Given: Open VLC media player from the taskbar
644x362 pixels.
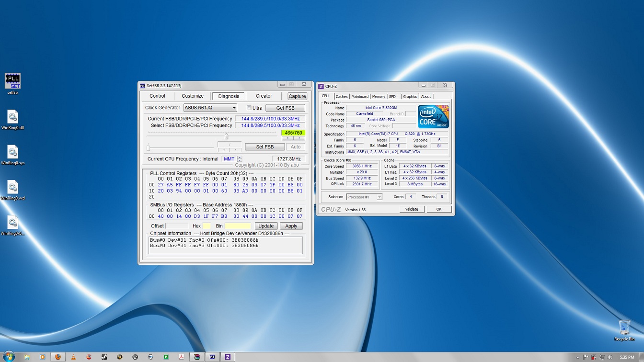Looking at the screenshot, I should 73,357.
